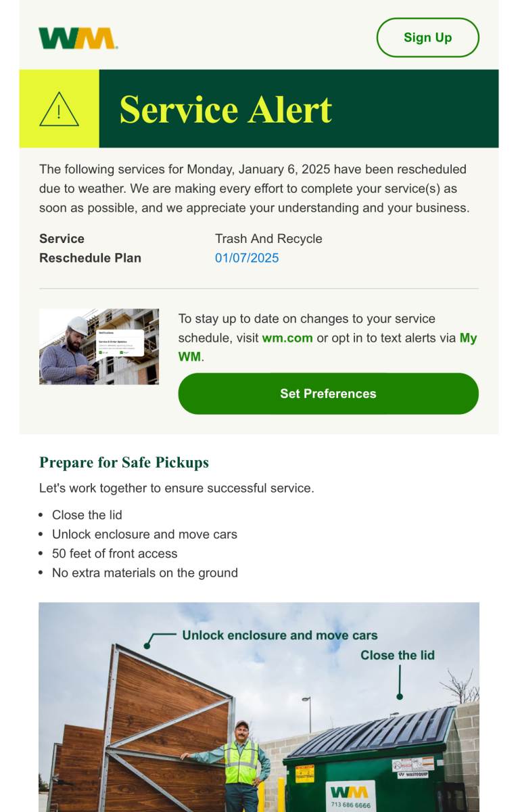Click the worker in the yellow safety vest
Image resolution: width=518 pixels, height=812 pixels.
tap(241, 765)
